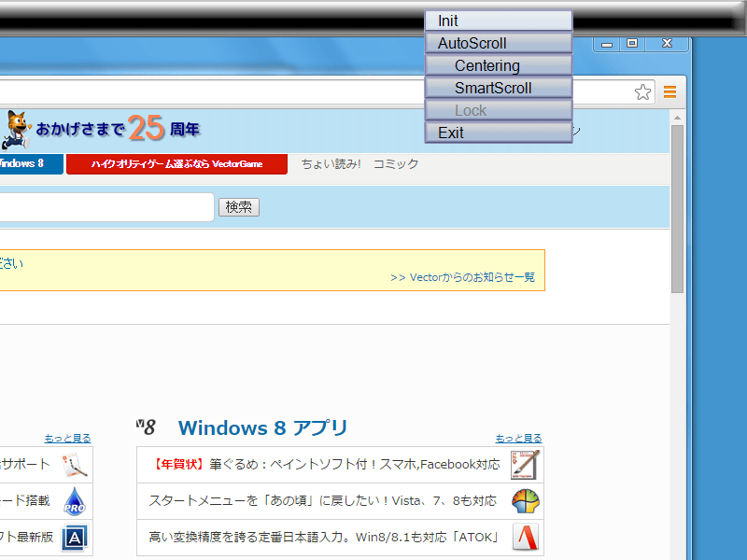Viewport: 747px width, 560px height.
Task: Click the 筆ぐるめ paintbrush icon
Action: (525, 465)
